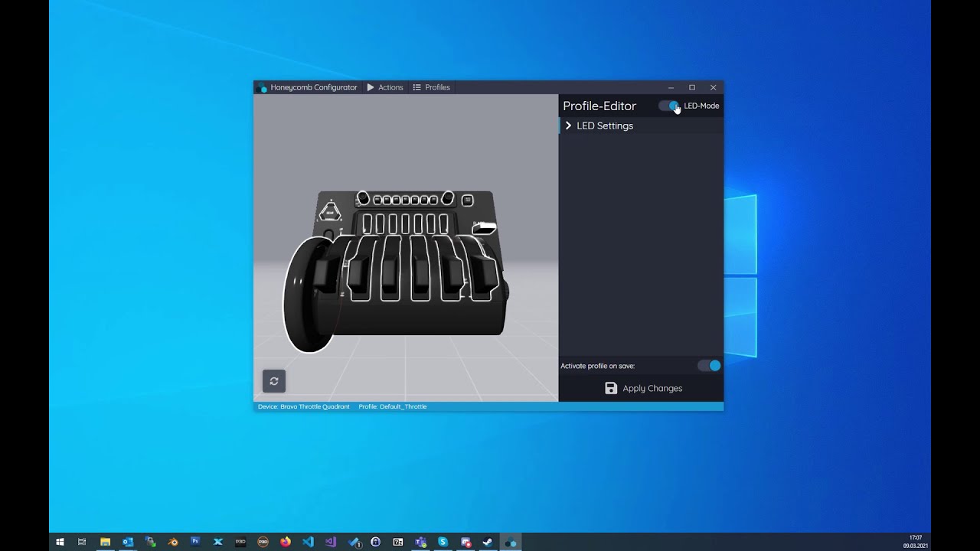This screenshot has height=551, width=980.
Task: Open Task View from the taskbar
Action: 82,542
